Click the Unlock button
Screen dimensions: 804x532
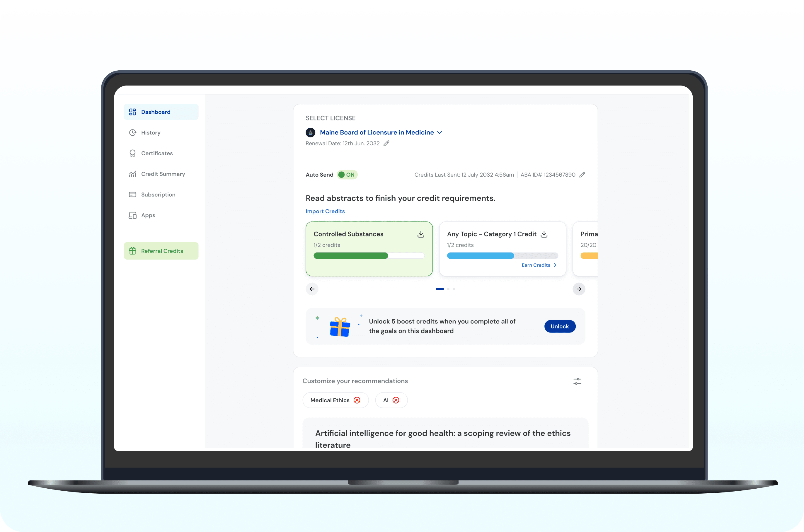point(560,326)
